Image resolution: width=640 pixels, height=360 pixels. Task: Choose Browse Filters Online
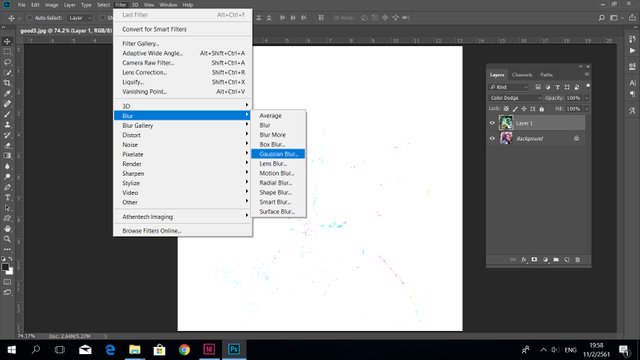click(182, 231)
